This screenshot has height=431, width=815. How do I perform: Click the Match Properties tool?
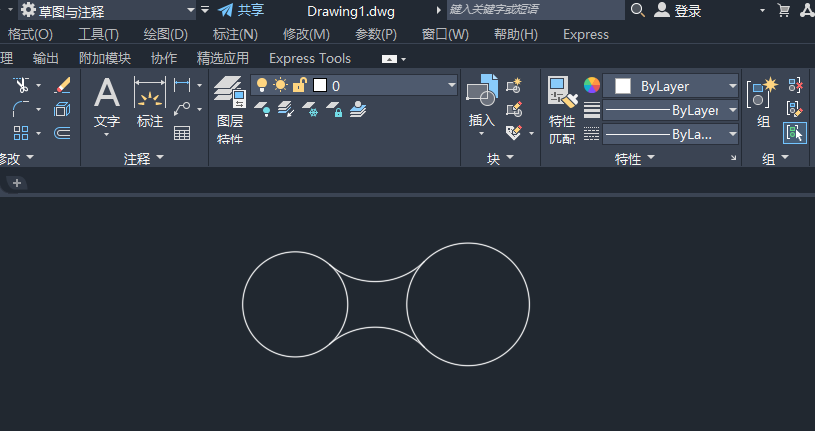pyautogui.click(x=561, y=97)
